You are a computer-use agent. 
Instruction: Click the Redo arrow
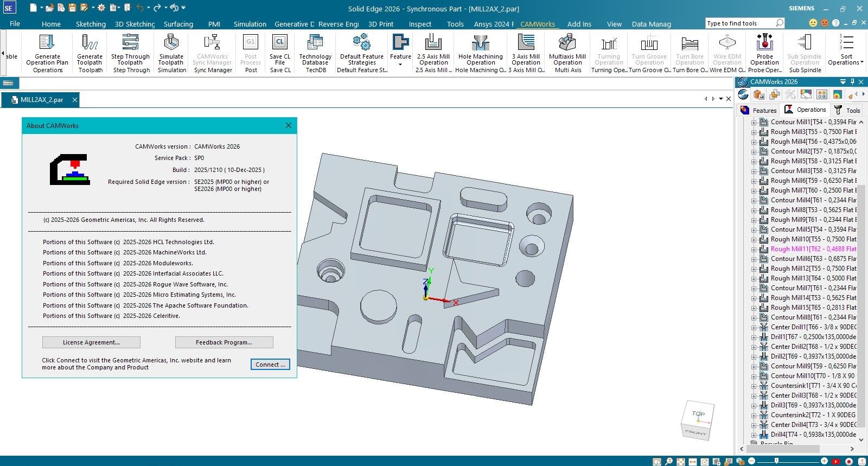(x=157, y=8)
